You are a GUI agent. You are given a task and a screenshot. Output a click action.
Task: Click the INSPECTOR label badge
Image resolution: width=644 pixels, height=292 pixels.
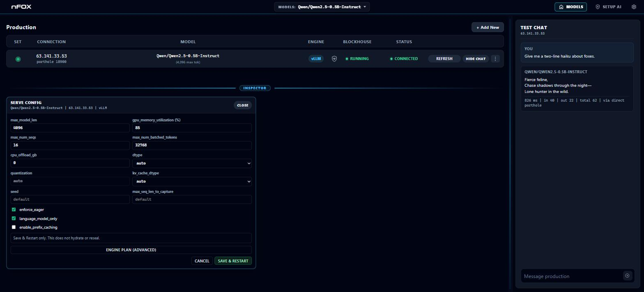(x=255, y=88)
